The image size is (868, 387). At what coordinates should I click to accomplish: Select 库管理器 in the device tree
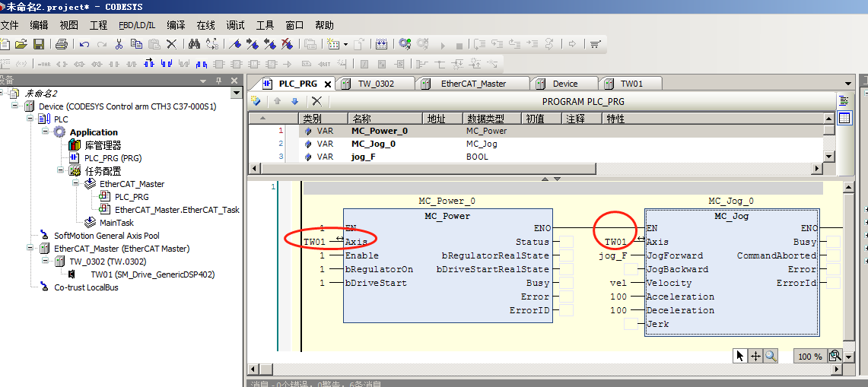point(103,145)
